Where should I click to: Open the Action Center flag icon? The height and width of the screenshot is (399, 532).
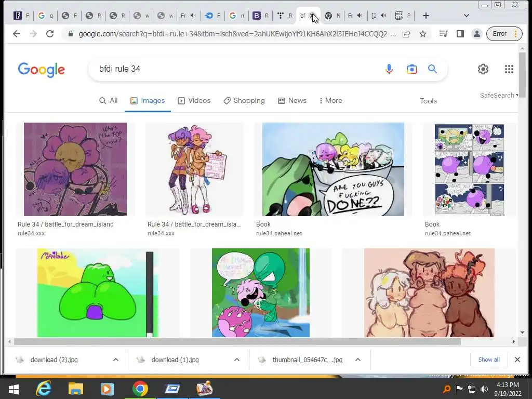coord(459,389)
